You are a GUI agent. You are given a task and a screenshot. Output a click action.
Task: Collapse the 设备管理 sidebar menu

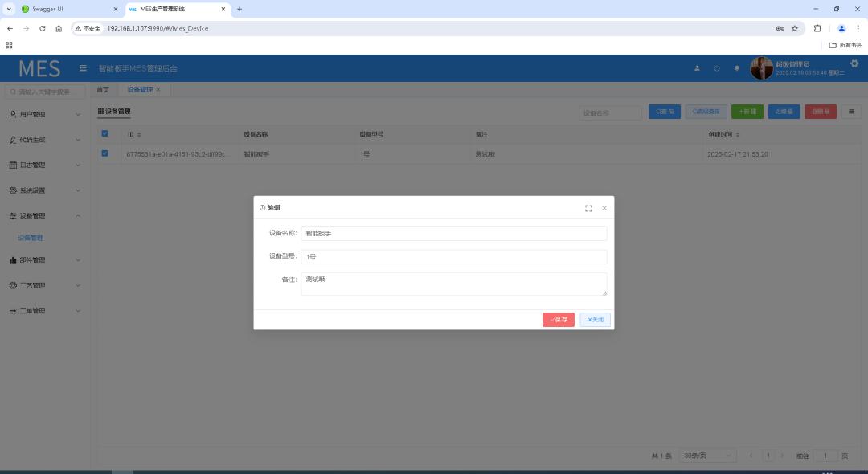45,215
